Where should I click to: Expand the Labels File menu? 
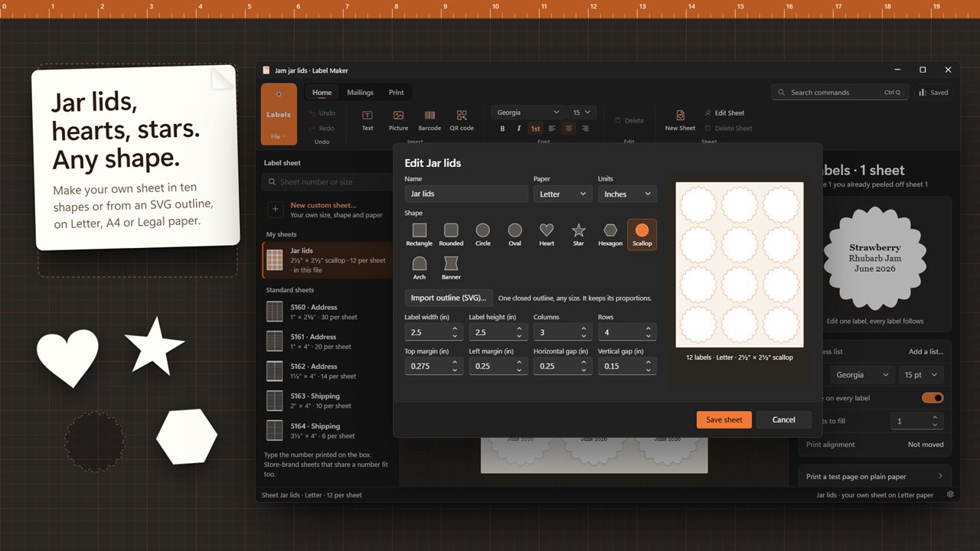point(279,137)
